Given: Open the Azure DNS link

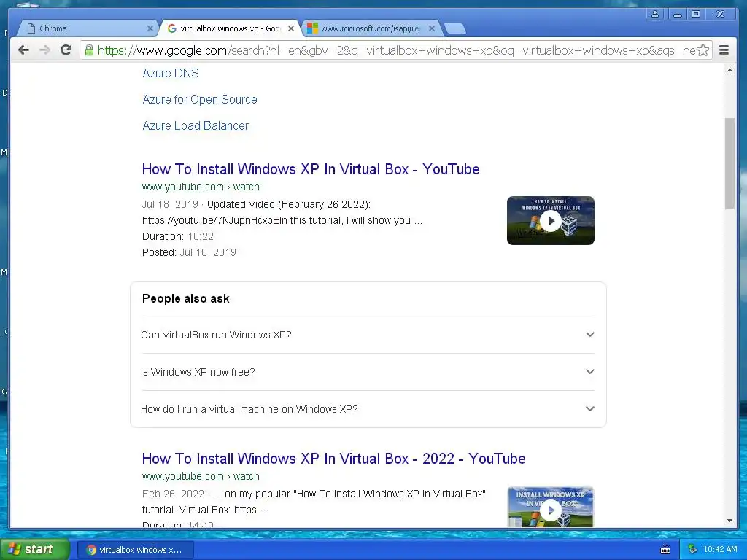Looking at the screenshot, I should [x=171, y=74].
